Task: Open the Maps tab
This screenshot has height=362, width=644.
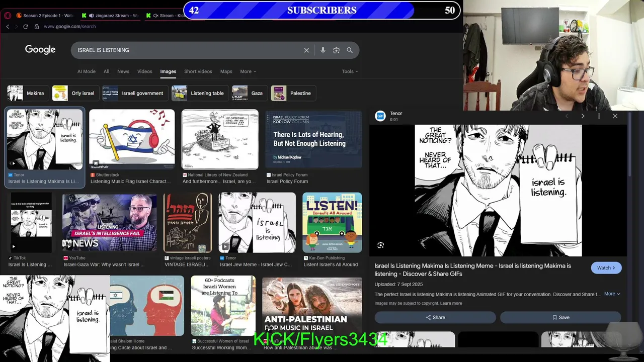Action: 226,71
